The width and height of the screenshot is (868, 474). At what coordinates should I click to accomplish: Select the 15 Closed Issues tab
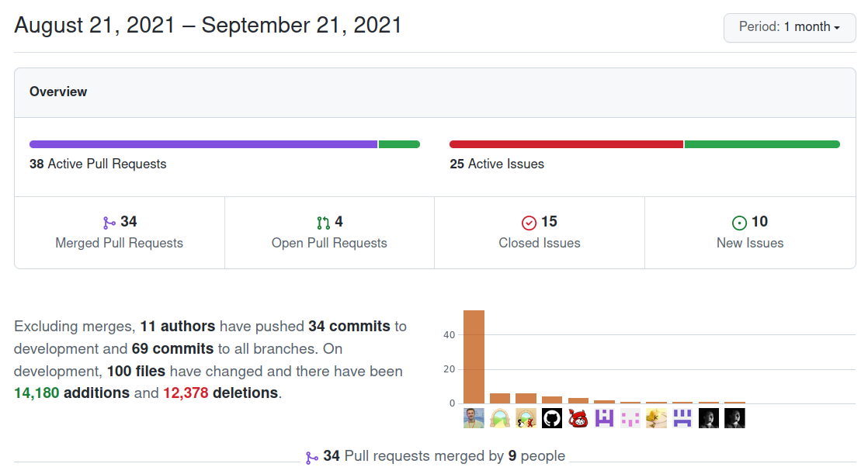540,232
